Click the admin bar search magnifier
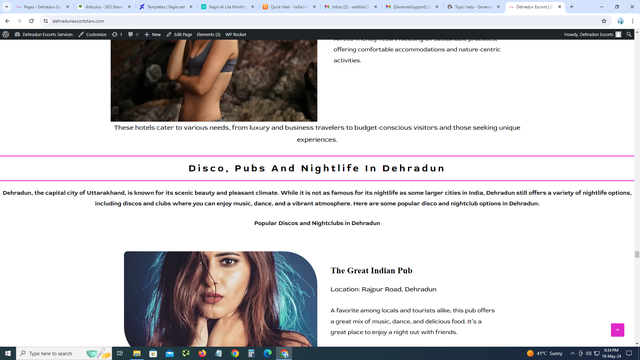 point(629,34)
